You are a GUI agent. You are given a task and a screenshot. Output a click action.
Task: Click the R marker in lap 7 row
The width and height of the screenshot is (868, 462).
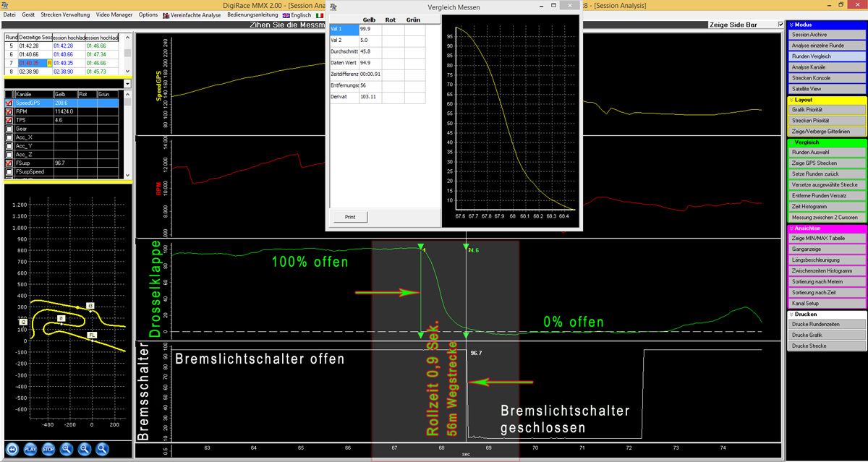point(48,63)
